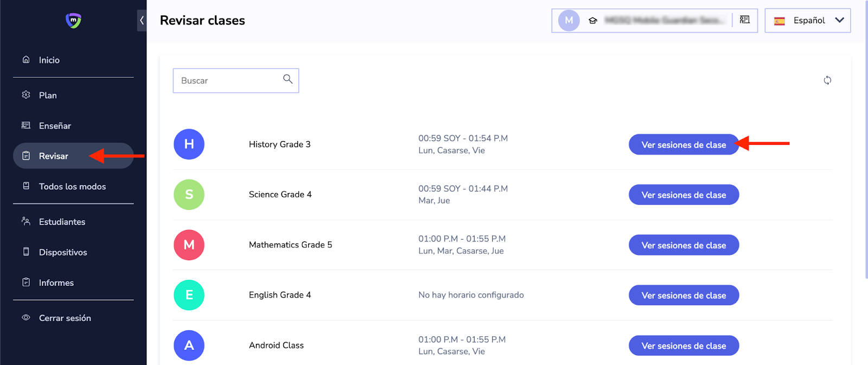Click Cerrar sesión to log out
Screen dimensions: 868x365
[65, 318]
